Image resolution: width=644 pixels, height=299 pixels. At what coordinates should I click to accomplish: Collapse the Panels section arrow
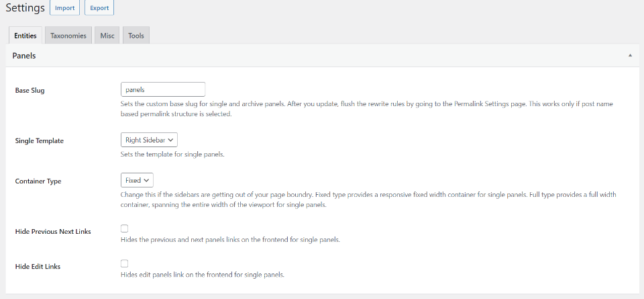click(630, 56)
